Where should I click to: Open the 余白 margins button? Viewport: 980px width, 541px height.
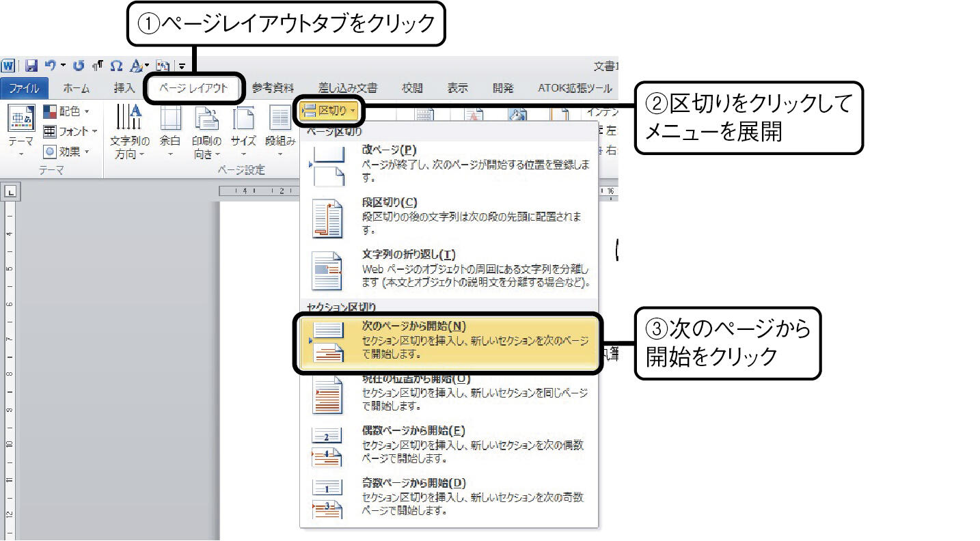pos(170,131)
